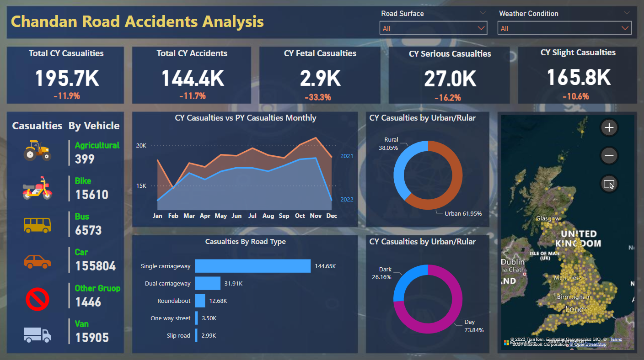
Task: Click the Roundabout bar in the road type chart
Action: click(200, 301)
